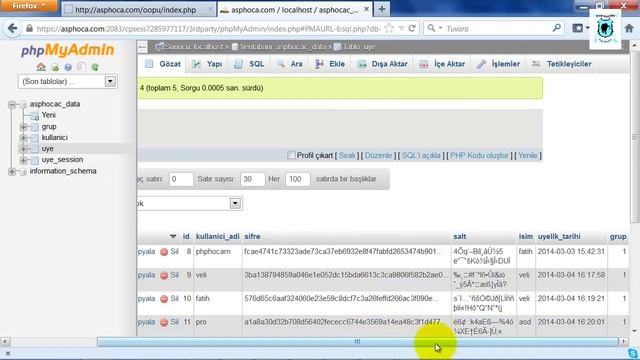
Task: Open the Firefox menu button
Action: [x=29, y=6]
